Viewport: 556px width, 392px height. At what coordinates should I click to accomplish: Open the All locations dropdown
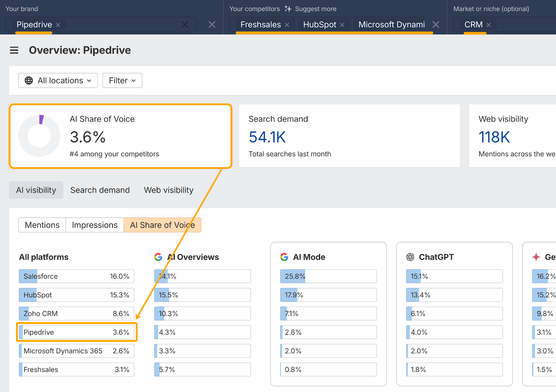(x=58, y=80)
